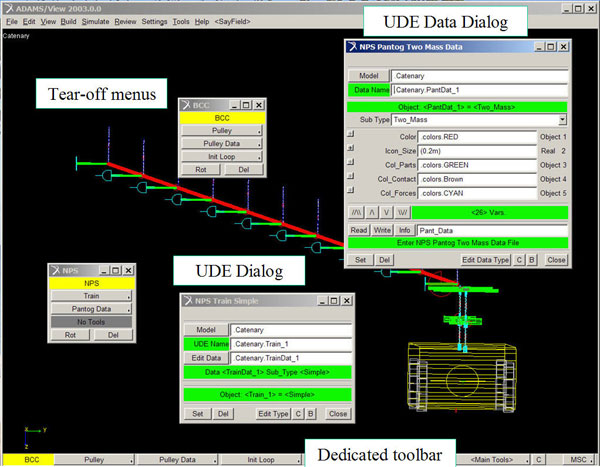This screenshot has height=467, width=600.
Task: Open the View menu
Action: (x=48, y=22)
